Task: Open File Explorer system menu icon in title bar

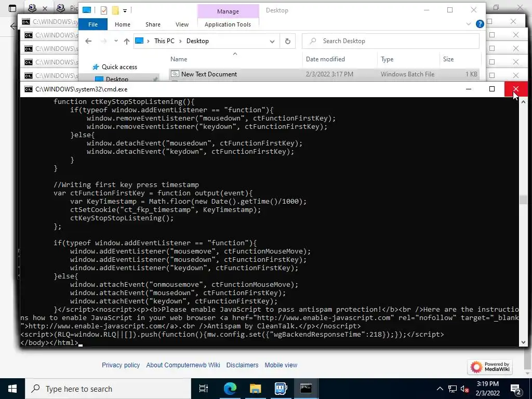Action: coord(87,10)
